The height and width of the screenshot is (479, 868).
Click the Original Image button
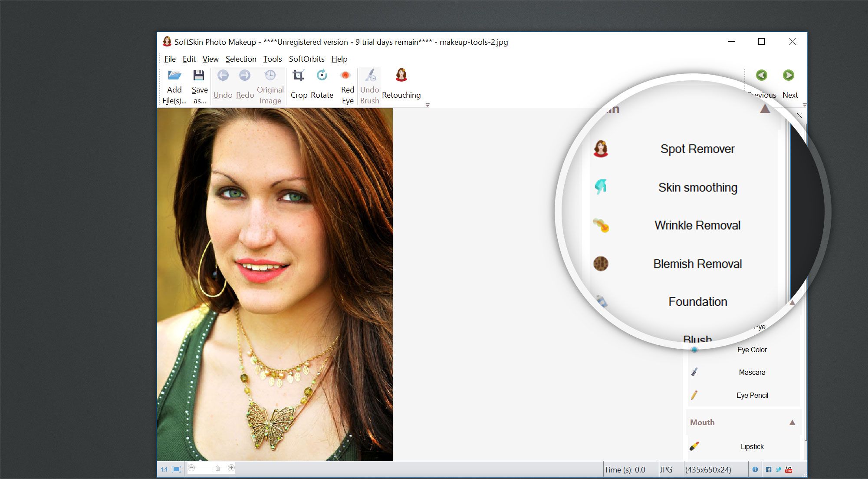click(270, 85)
